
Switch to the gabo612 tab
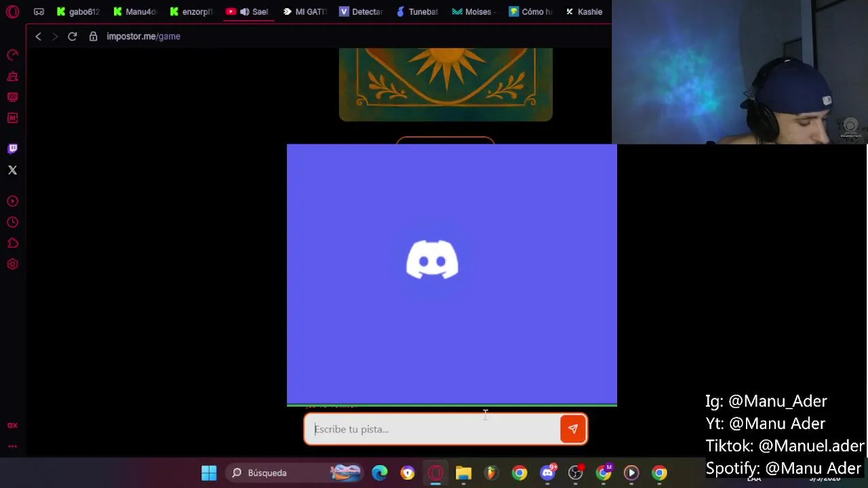click(x=79, y=12)
